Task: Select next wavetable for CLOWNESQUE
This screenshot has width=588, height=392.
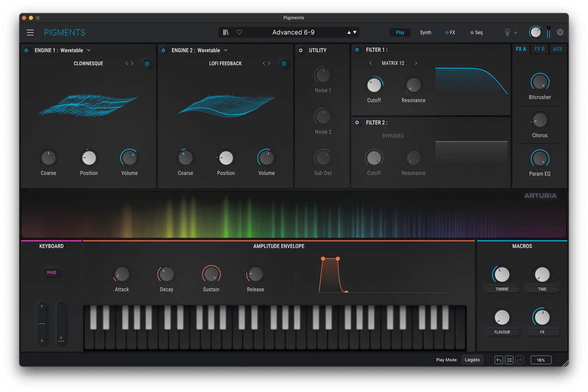Action: [132, 63]
